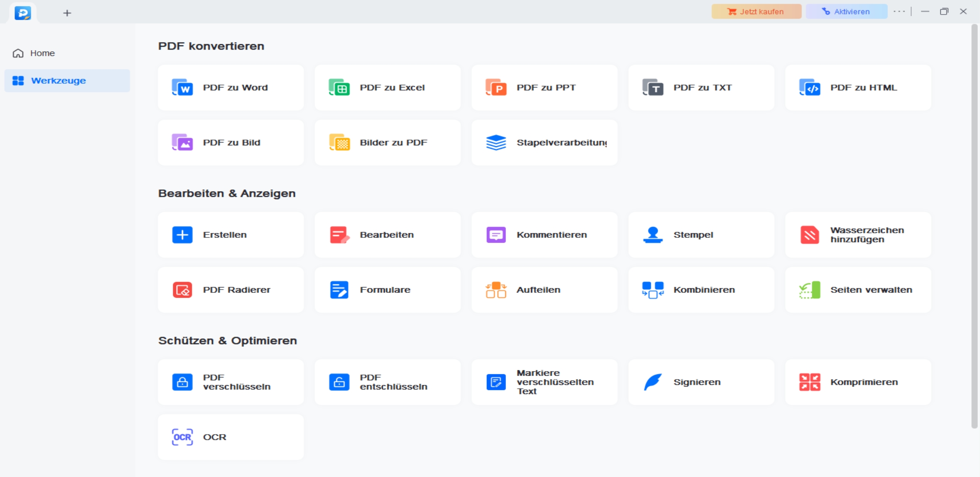Click the Stempel stamp tool

pyautogui.click(x=701, y=235)
